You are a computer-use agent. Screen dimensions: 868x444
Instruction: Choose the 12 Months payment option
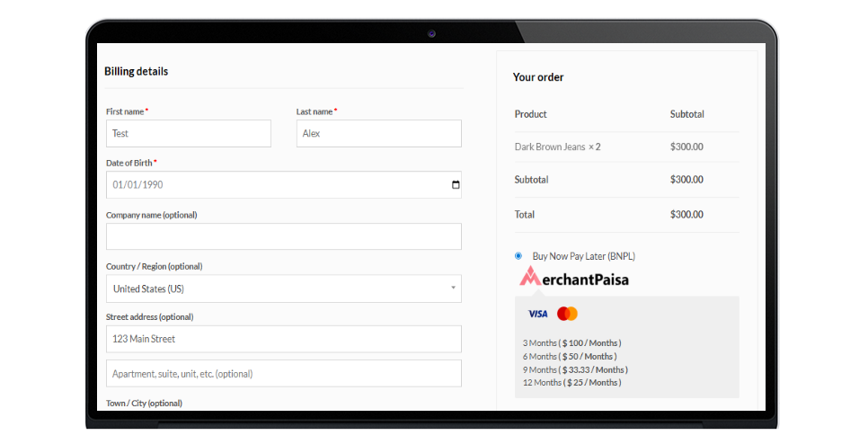571,383
